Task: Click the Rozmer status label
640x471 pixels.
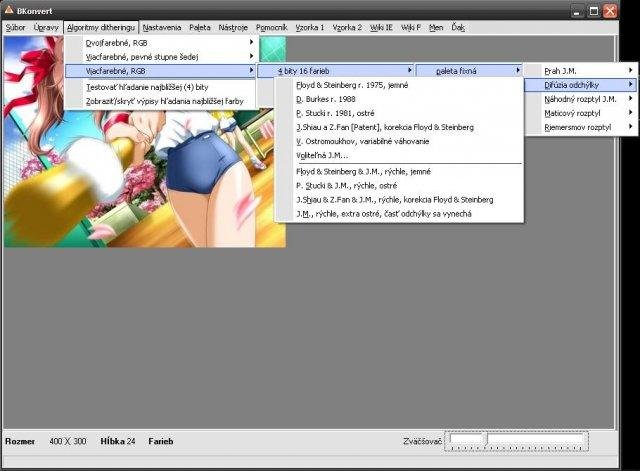Action: pyautogui.click(x=20, y=441)
